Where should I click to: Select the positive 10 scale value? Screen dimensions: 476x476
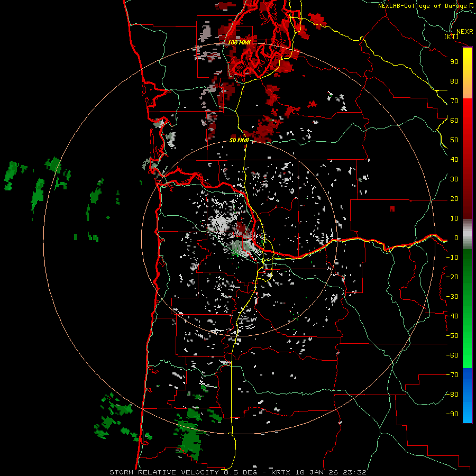click(454, 218)
